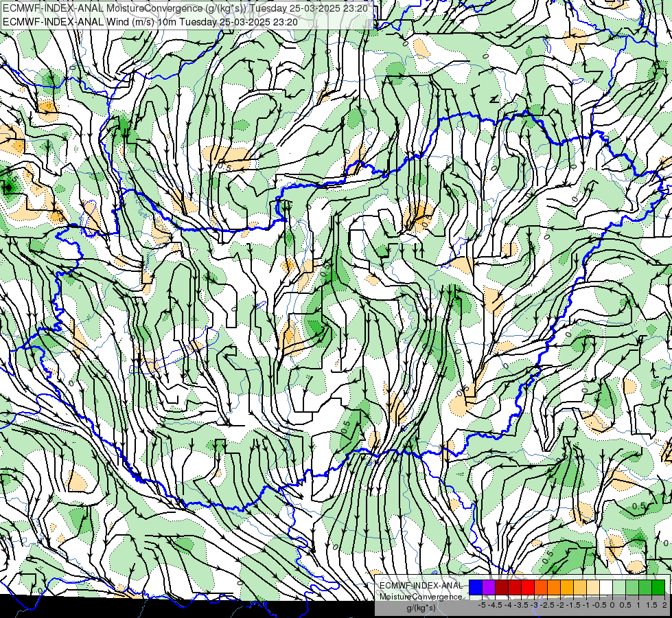Click the legend tick value -1
The height and width of the screenshot is (618, 672).
[586, 605]
